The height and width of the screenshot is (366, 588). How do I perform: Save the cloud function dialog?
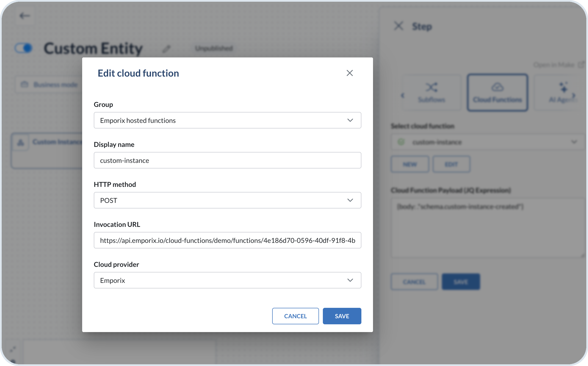pos(342,316)
